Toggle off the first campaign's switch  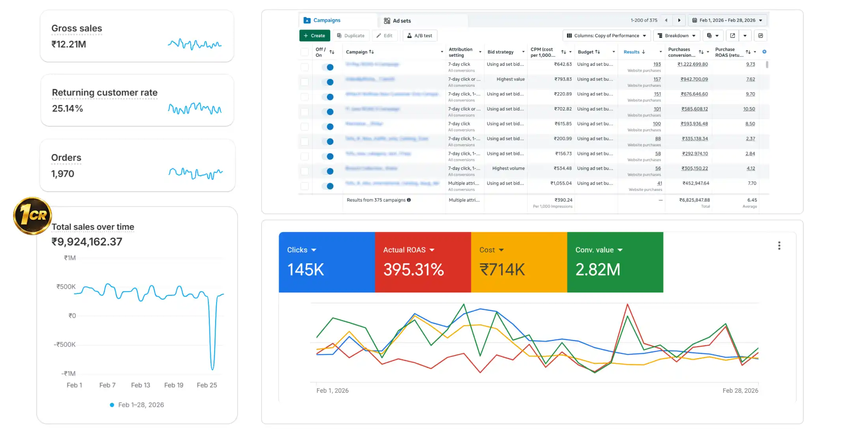328,67
